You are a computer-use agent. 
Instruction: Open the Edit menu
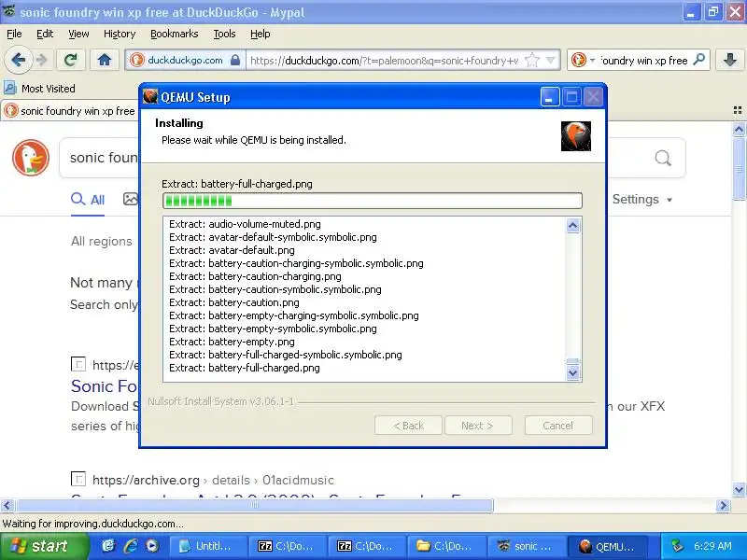(x=45, y=34)
